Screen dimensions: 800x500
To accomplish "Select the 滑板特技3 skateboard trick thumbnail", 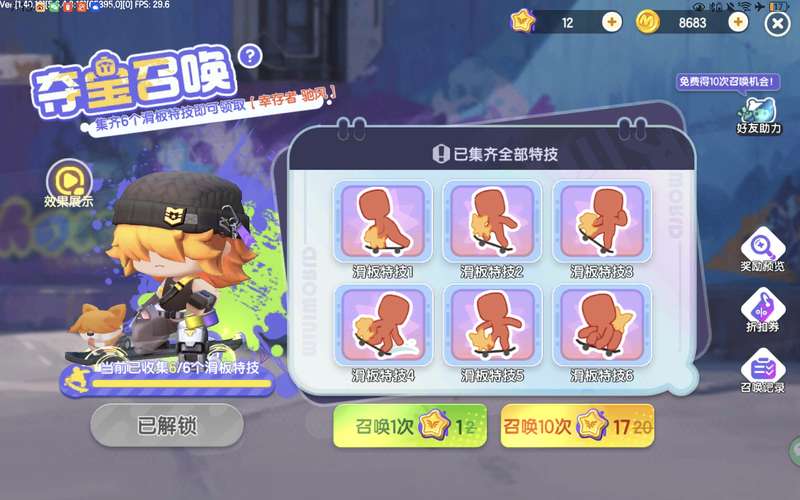I will click(x=602, y=221).
